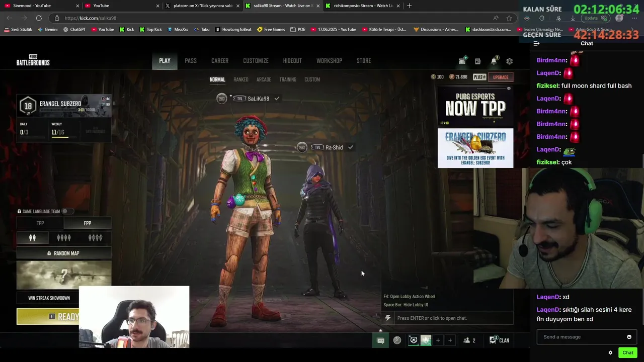Click SaLiKa98 player name tag

[x=258, y=99]
